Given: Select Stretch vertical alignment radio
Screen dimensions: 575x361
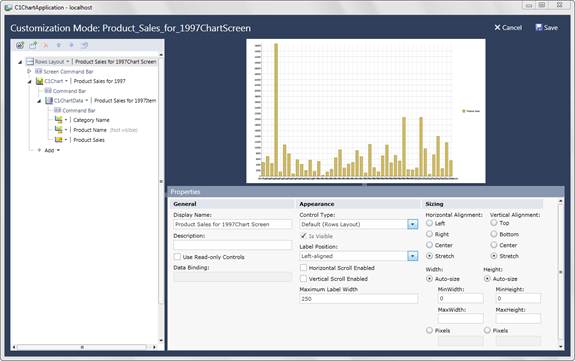Looking at the screenshot, I should click(494, 256).
